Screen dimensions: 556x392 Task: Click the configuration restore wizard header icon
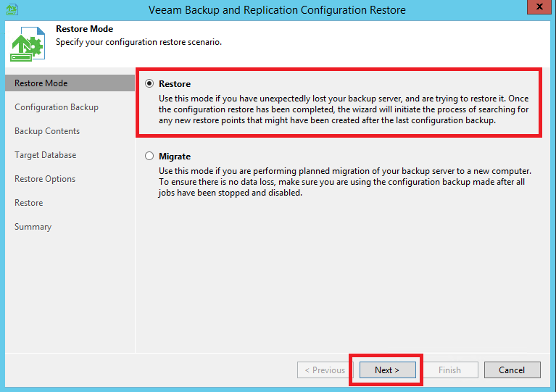pos(28,43)
